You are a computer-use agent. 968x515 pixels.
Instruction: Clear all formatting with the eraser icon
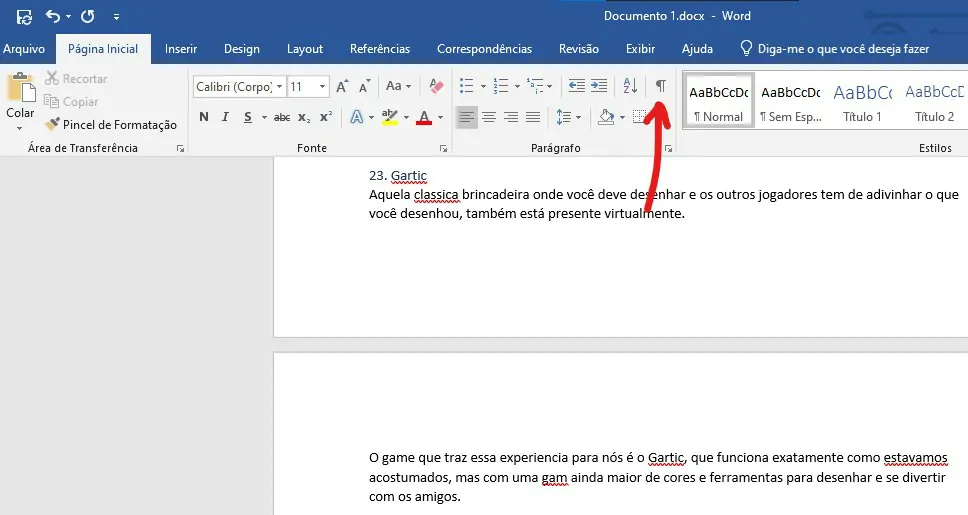pos(436,86)
